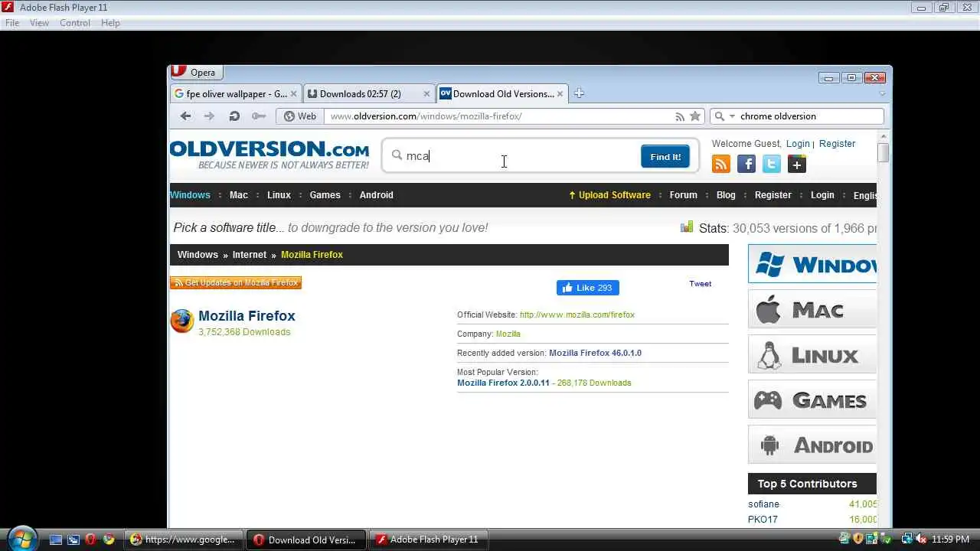Select Linux in the site navigation

point(279,195)
